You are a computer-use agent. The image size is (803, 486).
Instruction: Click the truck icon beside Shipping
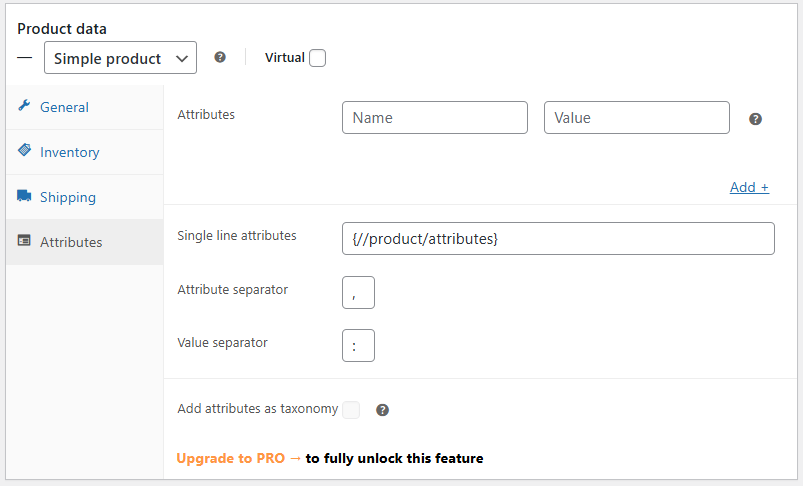pyautogui.click(x=24, y=196)
